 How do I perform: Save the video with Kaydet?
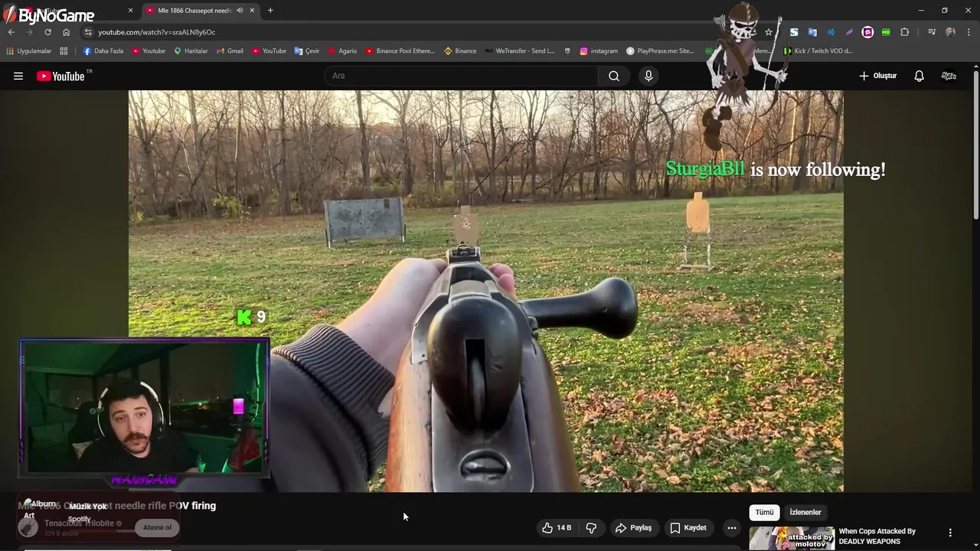[688, 528]
